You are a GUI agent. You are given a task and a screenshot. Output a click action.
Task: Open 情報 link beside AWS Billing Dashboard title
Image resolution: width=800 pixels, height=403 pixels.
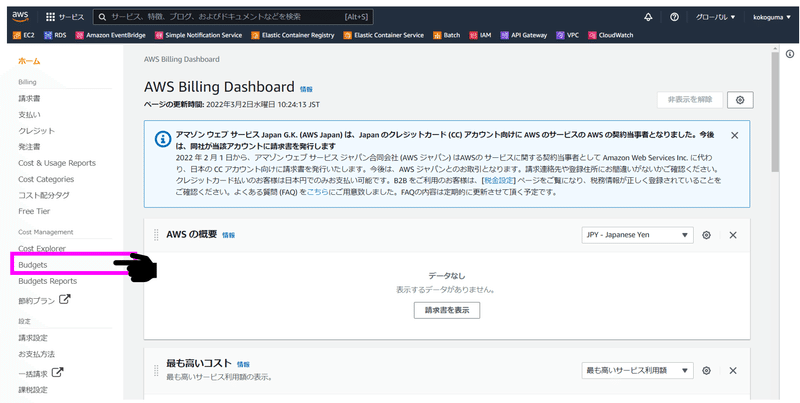coord(306,89)
